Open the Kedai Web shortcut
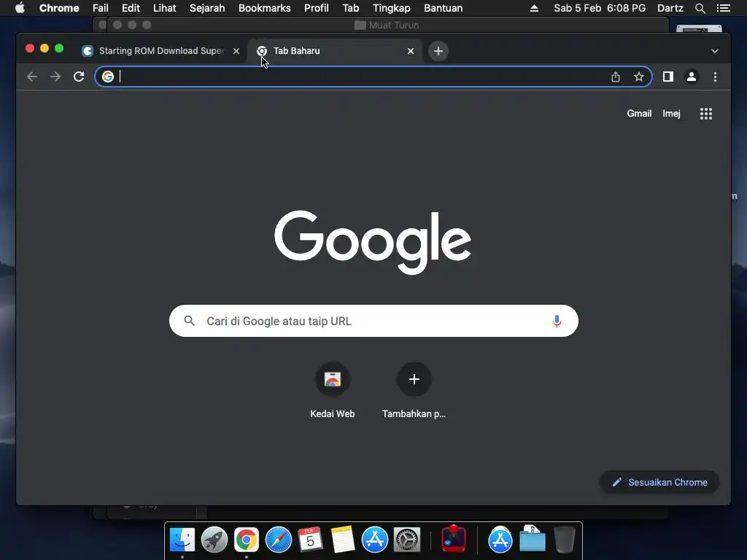This screenshot has height=560, width=747. click(333, 391)
